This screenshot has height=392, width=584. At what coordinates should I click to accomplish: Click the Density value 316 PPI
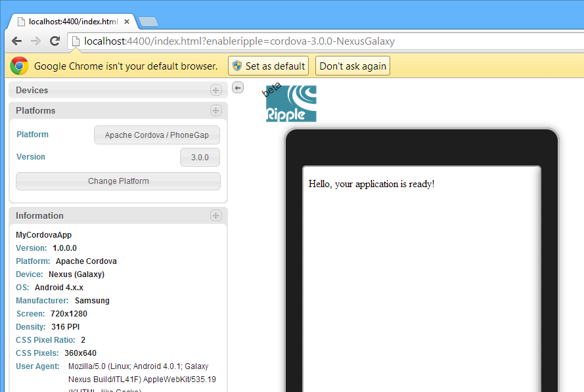coord(65,327)
